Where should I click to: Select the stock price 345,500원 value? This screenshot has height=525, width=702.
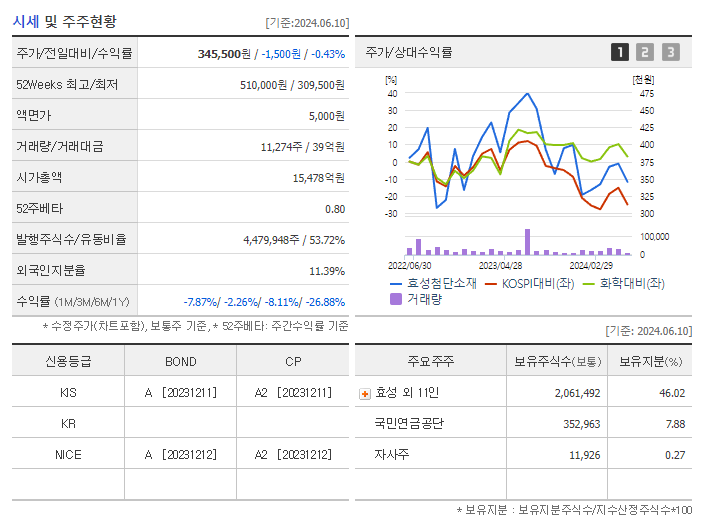pyautogui.click(x=224, y=54)
